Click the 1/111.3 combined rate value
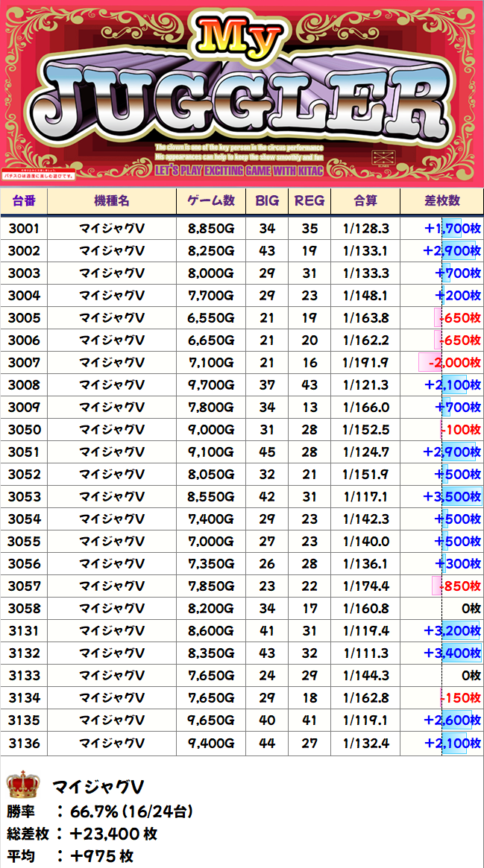This screenshot has width=484, height=868. coord(365,653)
